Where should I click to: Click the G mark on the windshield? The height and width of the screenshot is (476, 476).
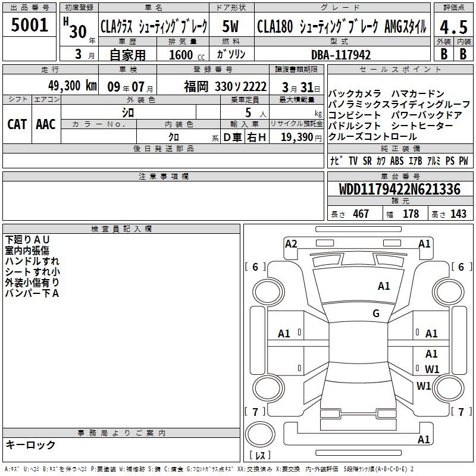(375, 314)
